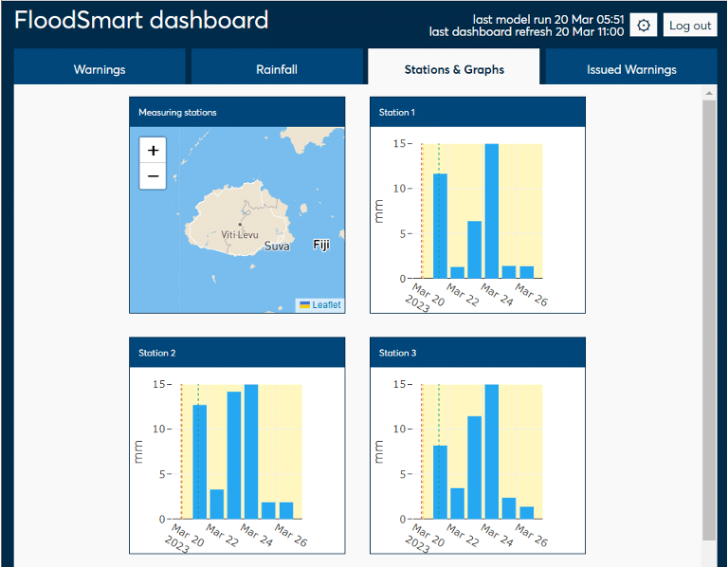Log out of the dashboard
Viewport: 728px width, 567px height.
pyautogui.click(x=689, y=26)
